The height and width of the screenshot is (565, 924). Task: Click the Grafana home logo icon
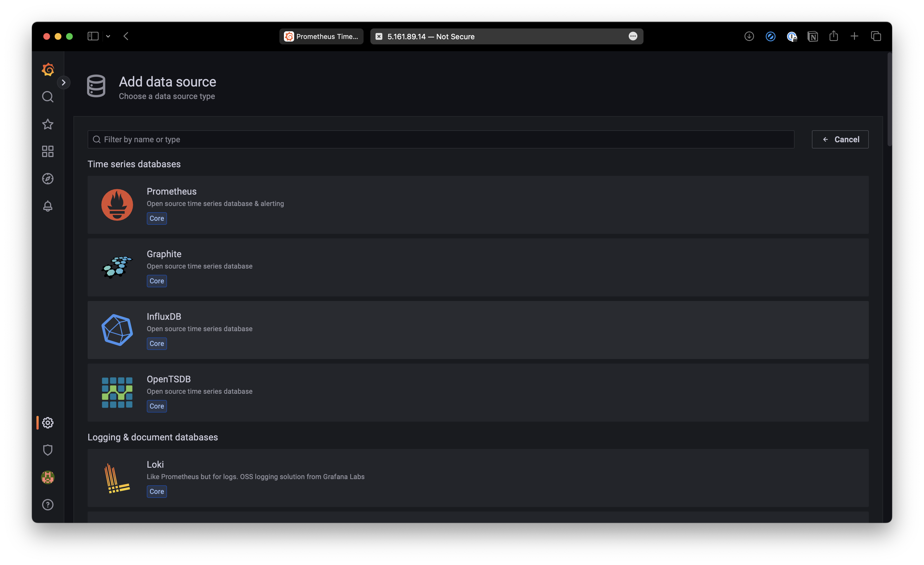pyautogui.click(x=48, y=69)
